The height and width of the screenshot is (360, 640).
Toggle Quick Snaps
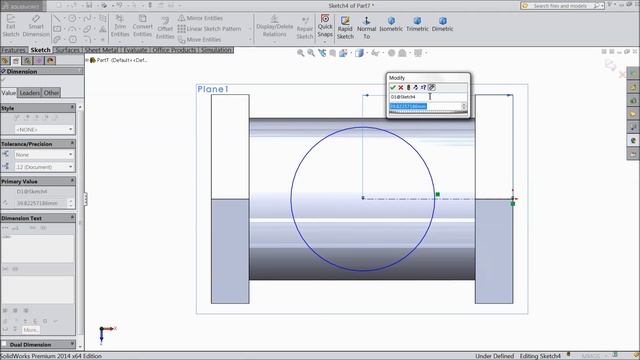tap(325, 26)
